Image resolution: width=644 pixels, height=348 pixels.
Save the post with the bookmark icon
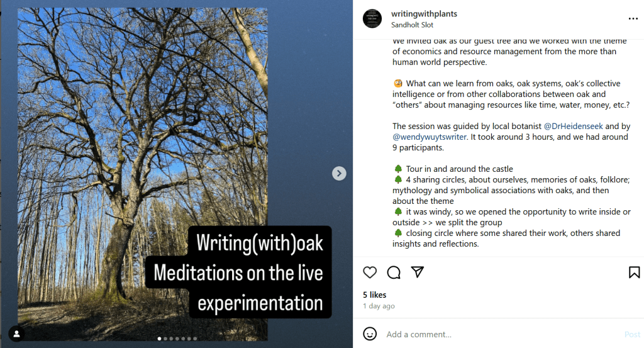634,272
